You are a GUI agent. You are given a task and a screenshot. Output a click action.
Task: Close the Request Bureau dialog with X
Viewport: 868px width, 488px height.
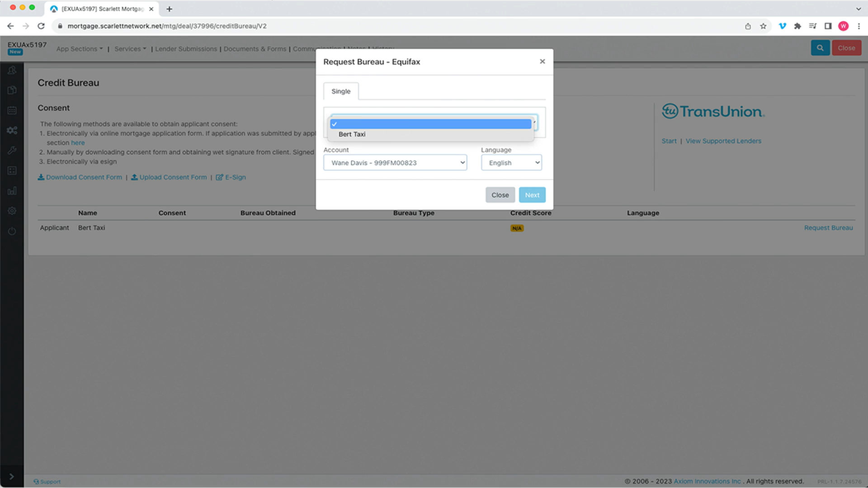point(542,62)
